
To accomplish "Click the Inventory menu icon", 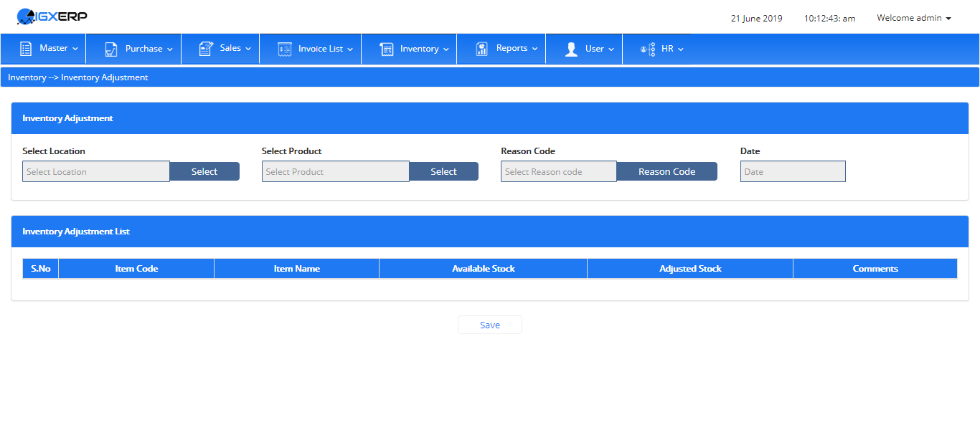I will [387, 49].
